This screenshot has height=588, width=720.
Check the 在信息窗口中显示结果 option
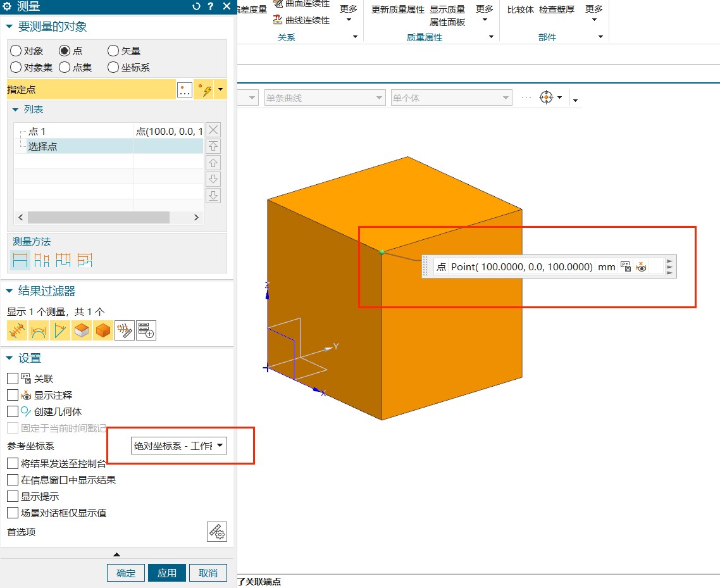(13, 480)
